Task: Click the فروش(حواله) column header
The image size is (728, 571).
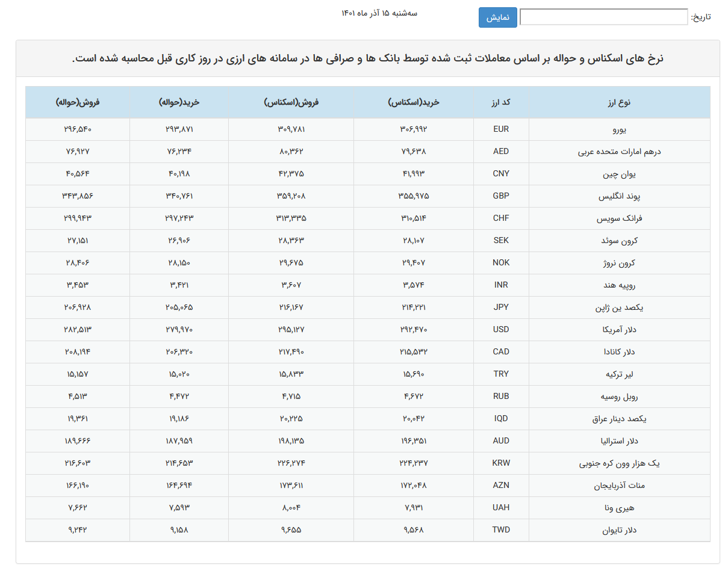Action: [78, 102]
